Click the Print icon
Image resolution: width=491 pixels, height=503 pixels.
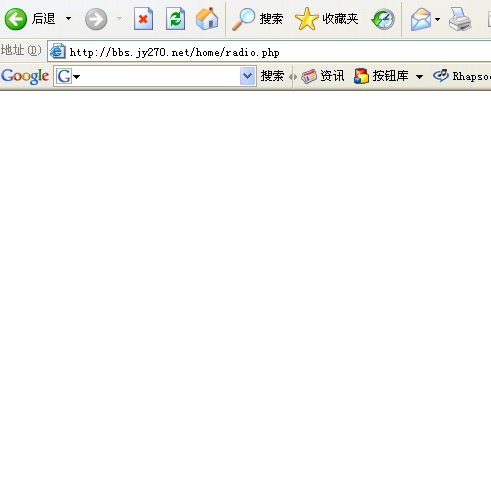click(x=460, y=19)
